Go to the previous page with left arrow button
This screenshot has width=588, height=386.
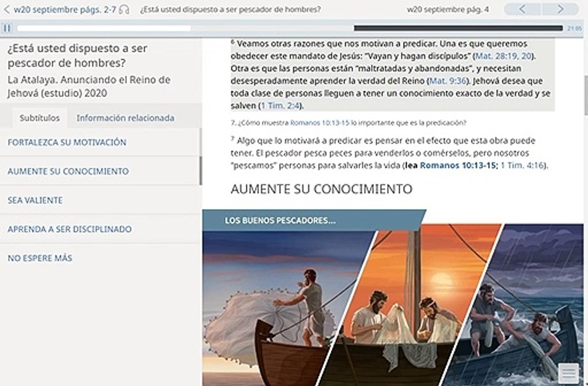pos(523,9)
